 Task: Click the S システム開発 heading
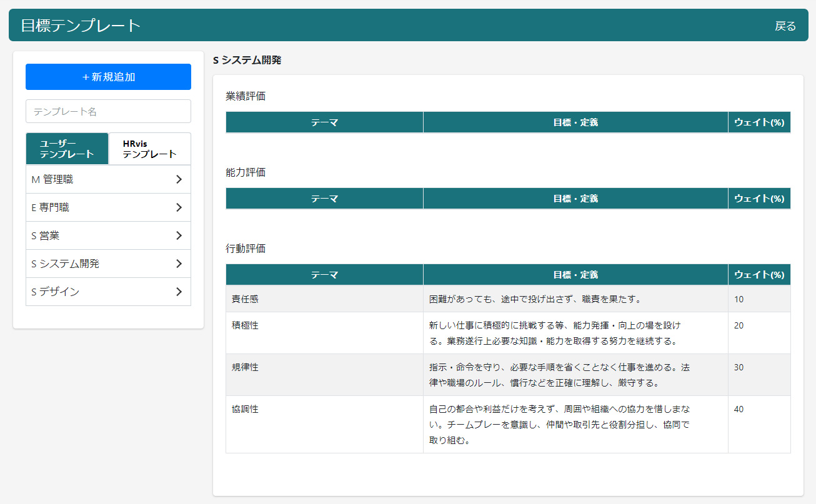click(247, 61)
